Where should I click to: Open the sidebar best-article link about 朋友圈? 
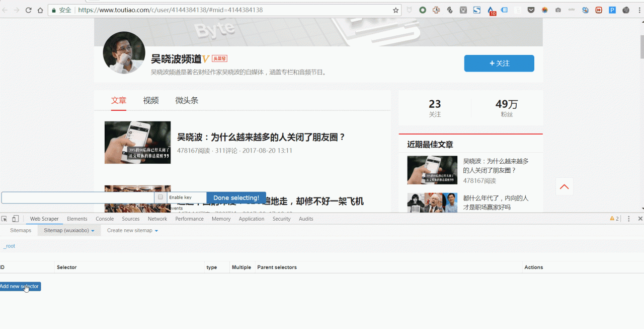[496, 166]
